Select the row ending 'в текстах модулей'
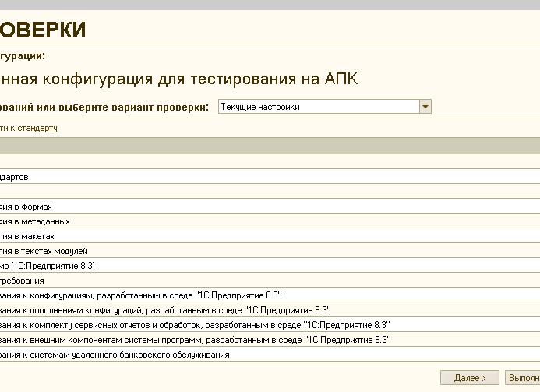 (270, 250)
